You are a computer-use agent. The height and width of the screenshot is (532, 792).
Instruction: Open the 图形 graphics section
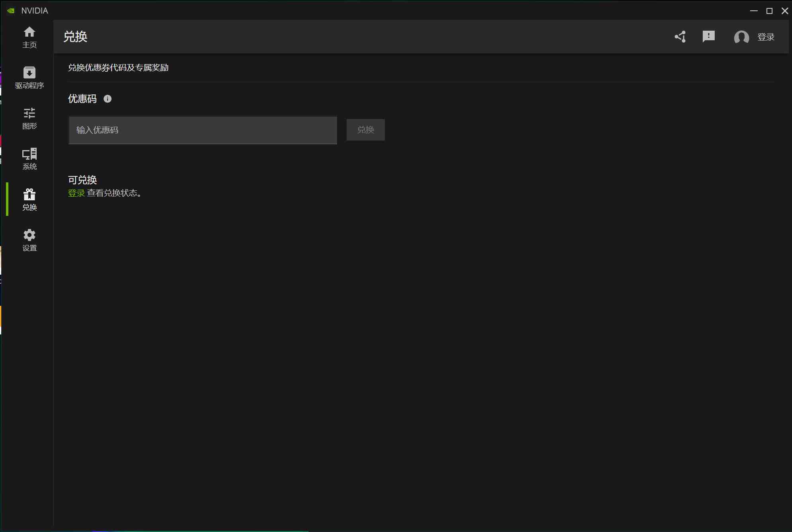(x=29, y=118)
